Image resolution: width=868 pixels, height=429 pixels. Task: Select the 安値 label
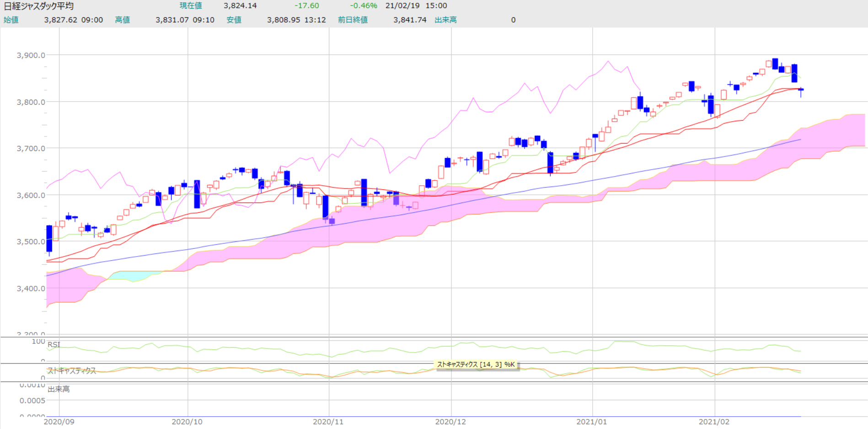(x=234, y=20)
